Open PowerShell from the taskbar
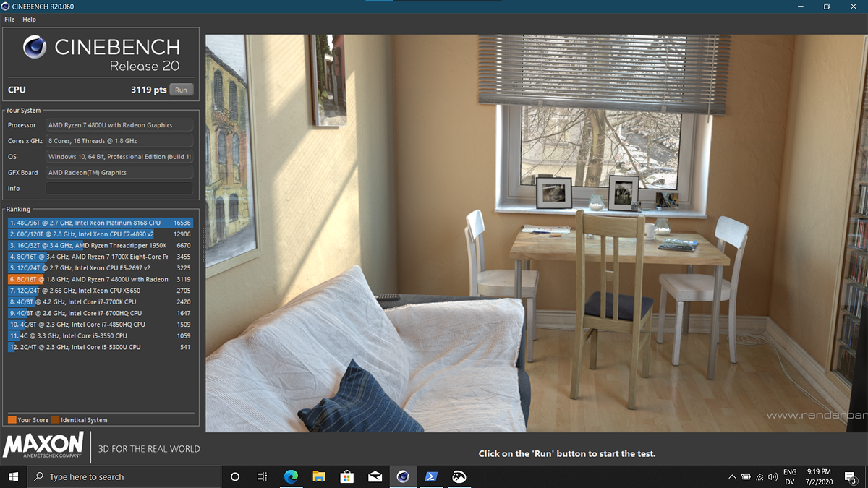The width and height of the screenshot is (868, 488). coord(431,476)
